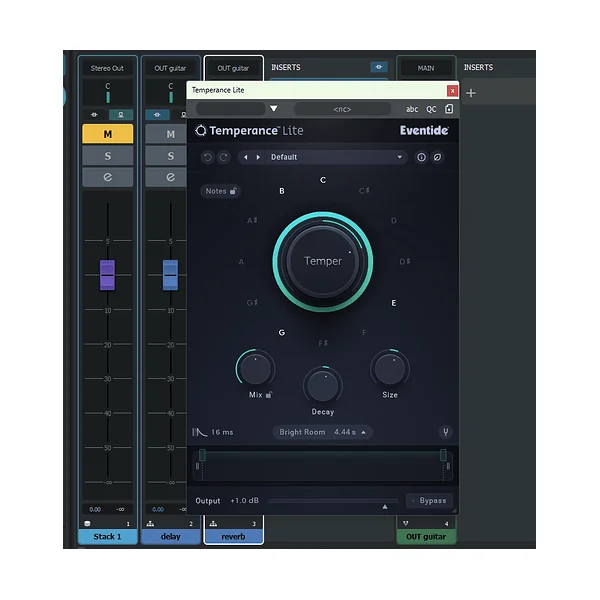The height and width of the screenshot is (600, 600).
Task: Click the Decay knob
Action: pyautogui.click(x=323, y=386)
